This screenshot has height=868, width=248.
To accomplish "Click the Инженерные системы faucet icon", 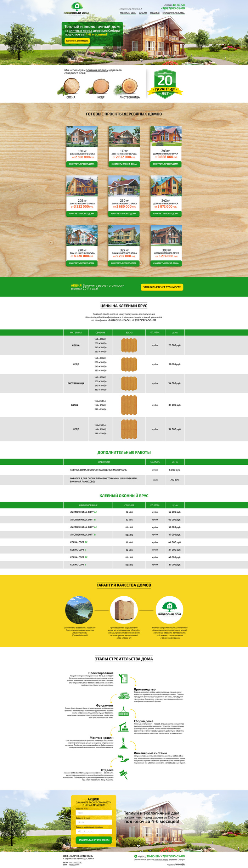I will coord(124,758).
